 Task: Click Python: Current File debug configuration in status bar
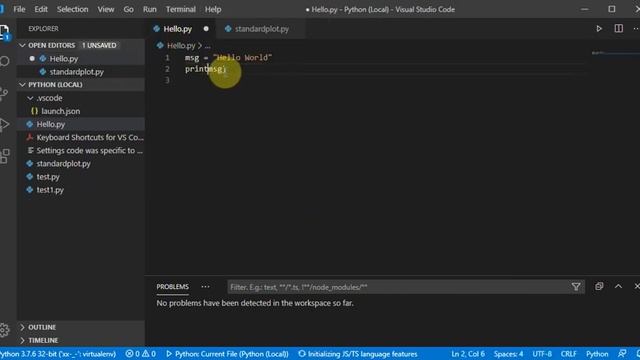click(x=227, y=354)
